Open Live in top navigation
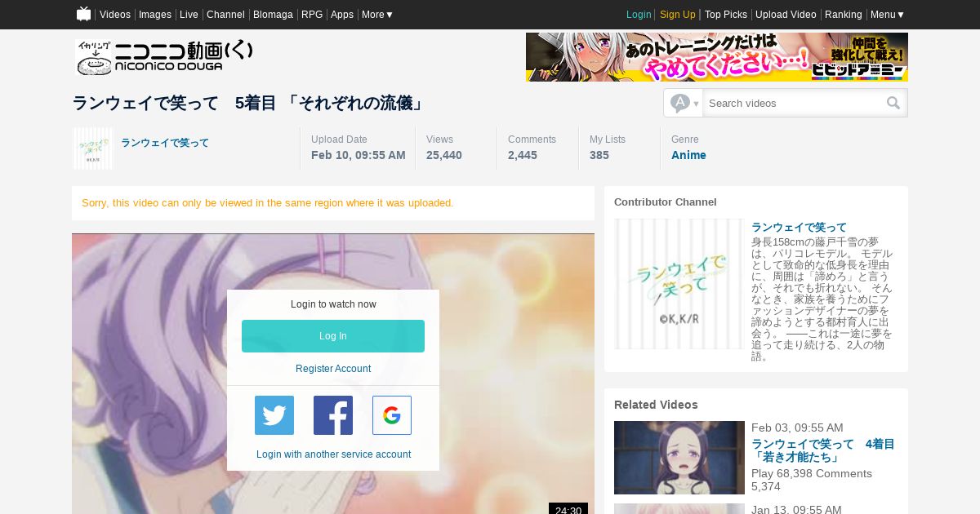 (x=189, y=15)
